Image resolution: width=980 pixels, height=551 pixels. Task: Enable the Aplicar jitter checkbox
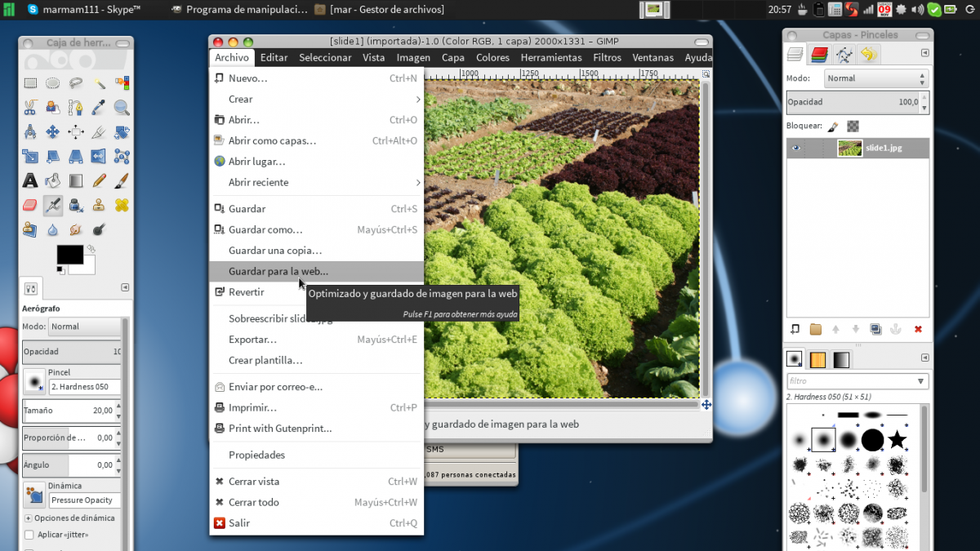[29, 535]
